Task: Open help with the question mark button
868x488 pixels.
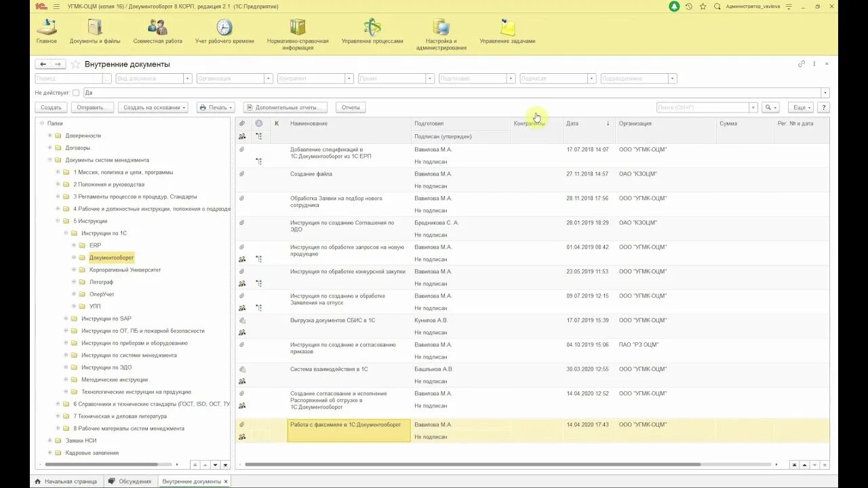Action: click(824, 108)
